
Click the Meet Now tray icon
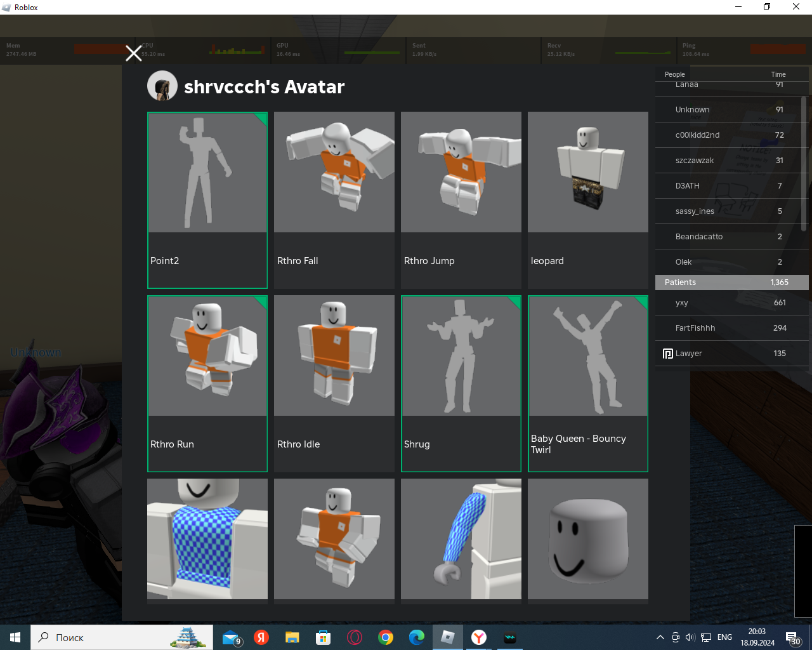pyautogui.click(x=676, y=637)
